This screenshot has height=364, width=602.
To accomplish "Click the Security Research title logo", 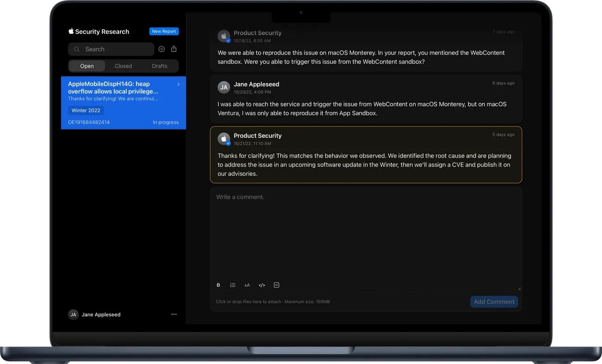I will point(99,31).
